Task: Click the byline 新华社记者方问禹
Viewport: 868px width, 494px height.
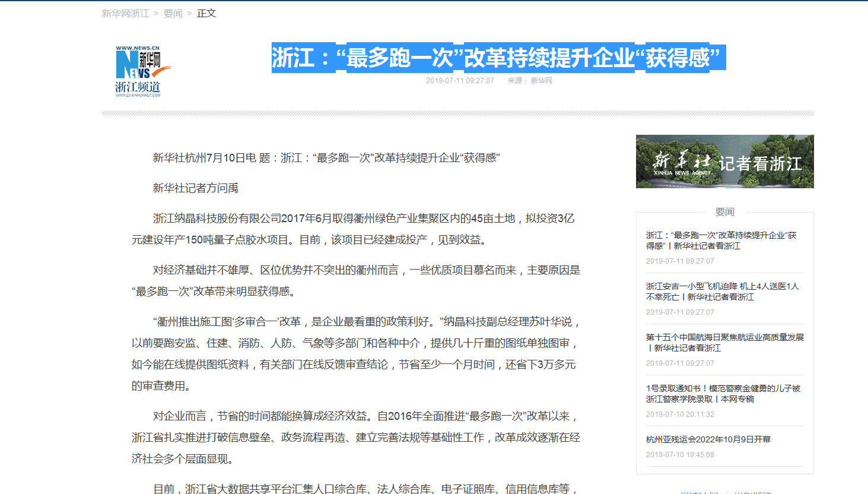Action: coord(195,188)
